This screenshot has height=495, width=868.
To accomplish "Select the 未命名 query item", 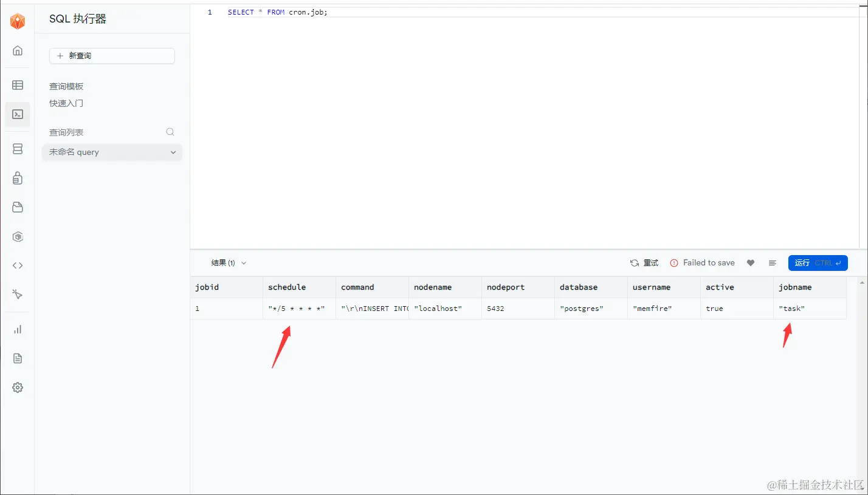I will click(x=112, y=152).
